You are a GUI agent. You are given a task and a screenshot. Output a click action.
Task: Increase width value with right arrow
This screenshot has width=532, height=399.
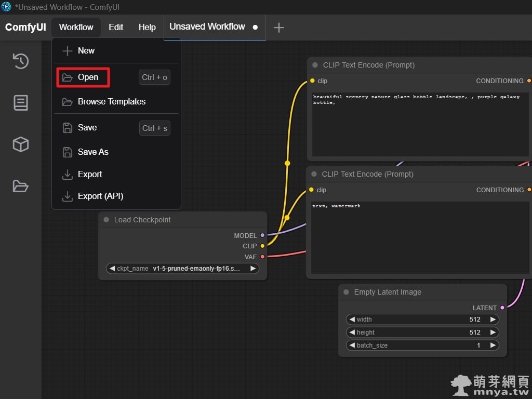click(x=493, y=320)
